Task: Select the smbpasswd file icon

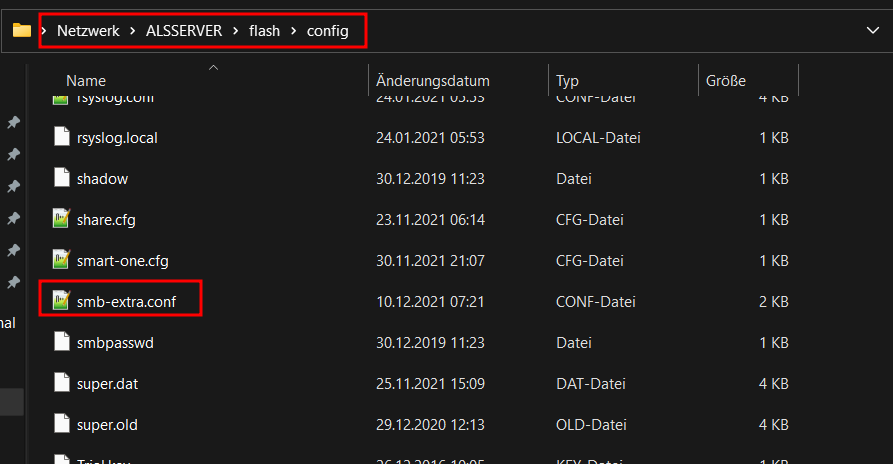Action: click(62, 342)
